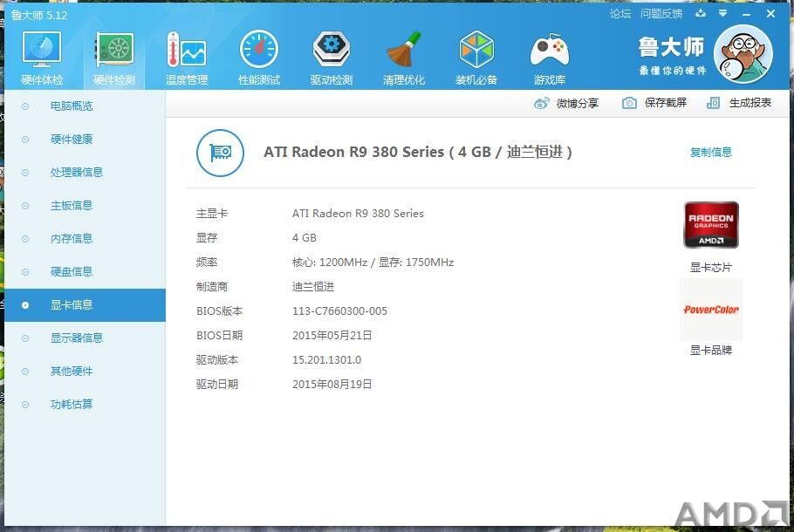Click the manufacturer value 迪兰恒进
Image resolution: width=794 pixels, height=532 pixels.
tap(313, 287)
